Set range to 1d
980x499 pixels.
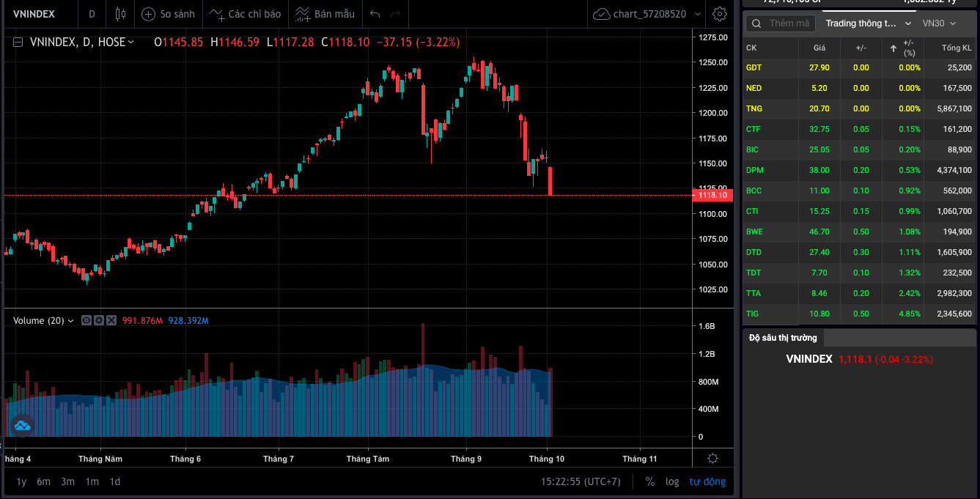coord(115,481)
